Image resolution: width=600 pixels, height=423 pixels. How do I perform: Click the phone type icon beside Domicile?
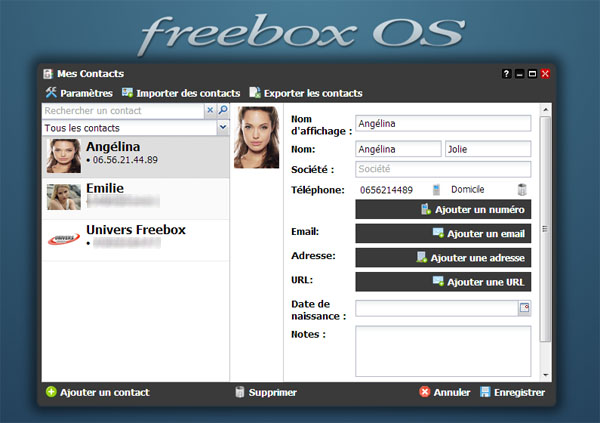tap(436, 190)
